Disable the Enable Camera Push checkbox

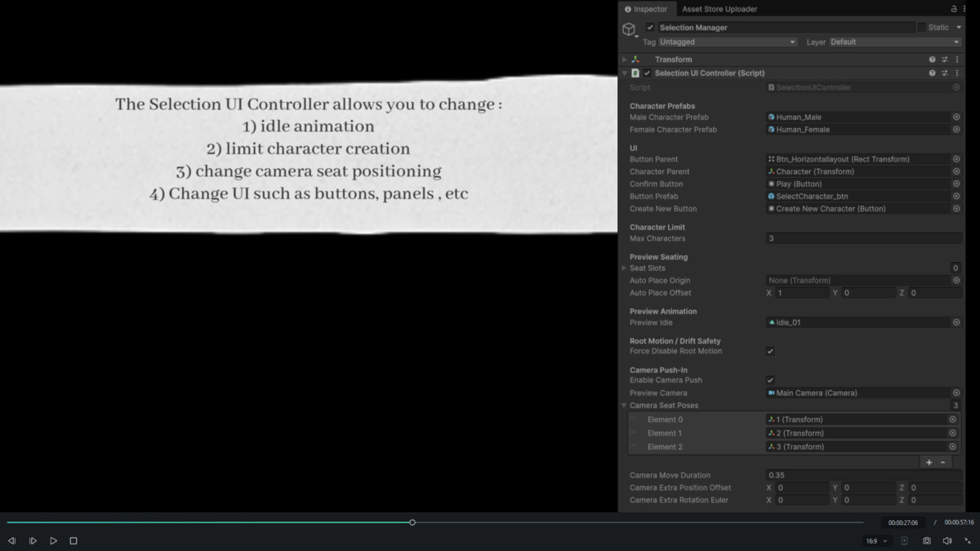768,380
